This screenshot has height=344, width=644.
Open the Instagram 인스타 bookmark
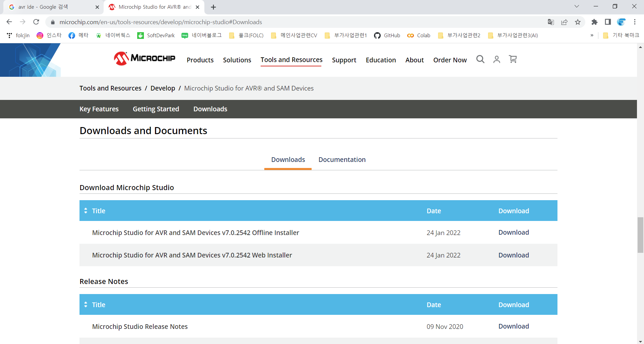click(x=49, y=35)
